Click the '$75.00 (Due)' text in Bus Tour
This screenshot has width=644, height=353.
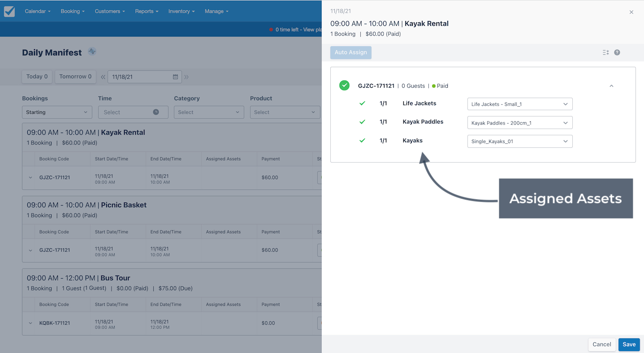coord(175,288)
